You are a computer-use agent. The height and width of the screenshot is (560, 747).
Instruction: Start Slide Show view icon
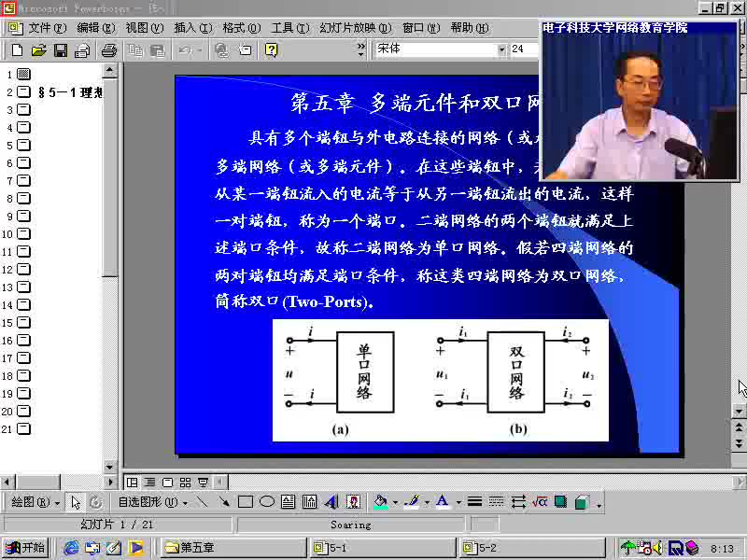pos(204,483)
